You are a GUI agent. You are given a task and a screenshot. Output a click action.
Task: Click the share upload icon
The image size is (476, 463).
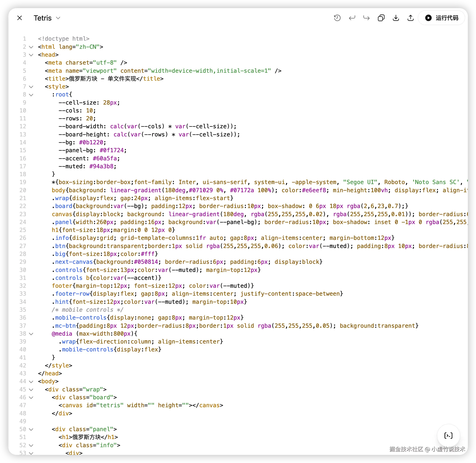click(x=410, y=18)
